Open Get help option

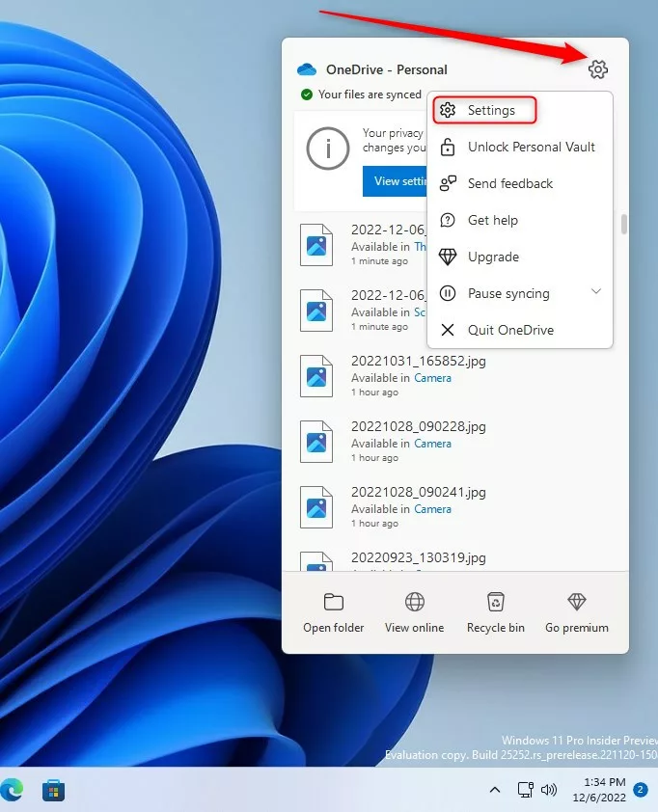(x=492, y=221)
